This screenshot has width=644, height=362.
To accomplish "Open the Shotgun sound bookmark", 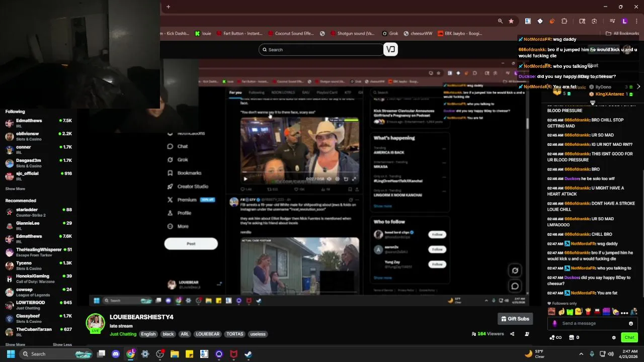I will coord(353,34).
